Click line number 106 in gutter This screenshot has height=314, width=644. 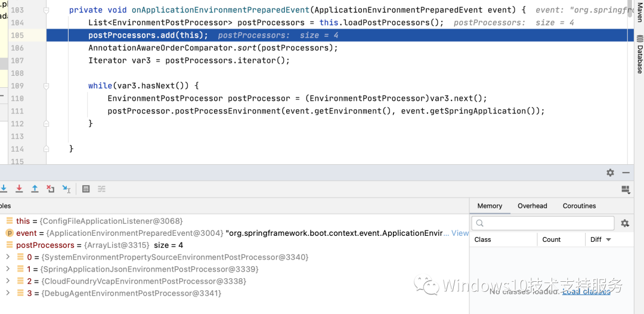[x=17, y=48]
